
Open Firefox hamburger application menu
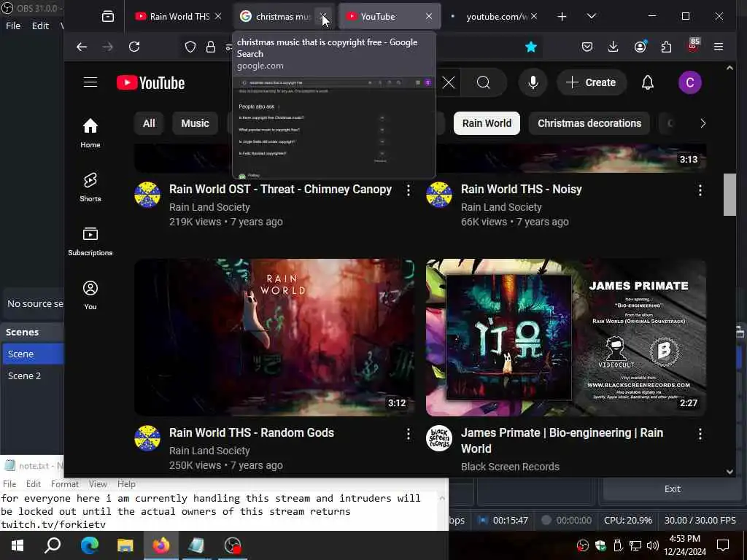point(719,47)
